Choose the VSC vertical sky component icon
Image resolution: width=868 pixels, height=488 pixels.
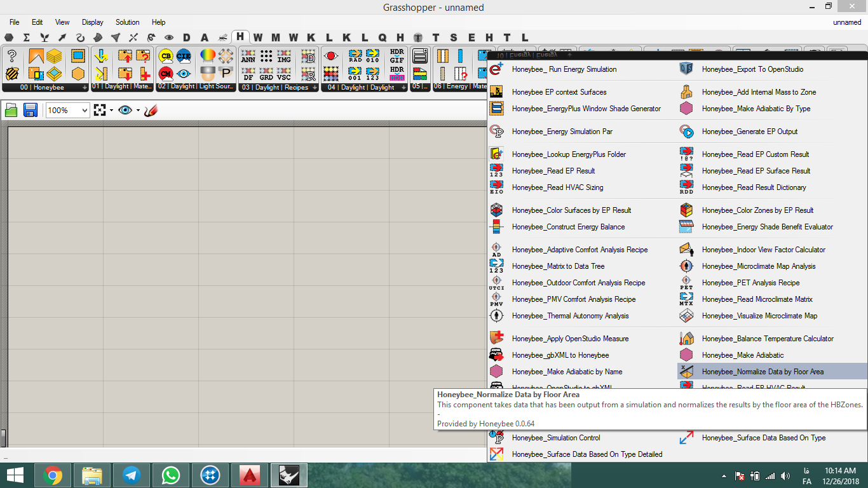tap(284, 74)
